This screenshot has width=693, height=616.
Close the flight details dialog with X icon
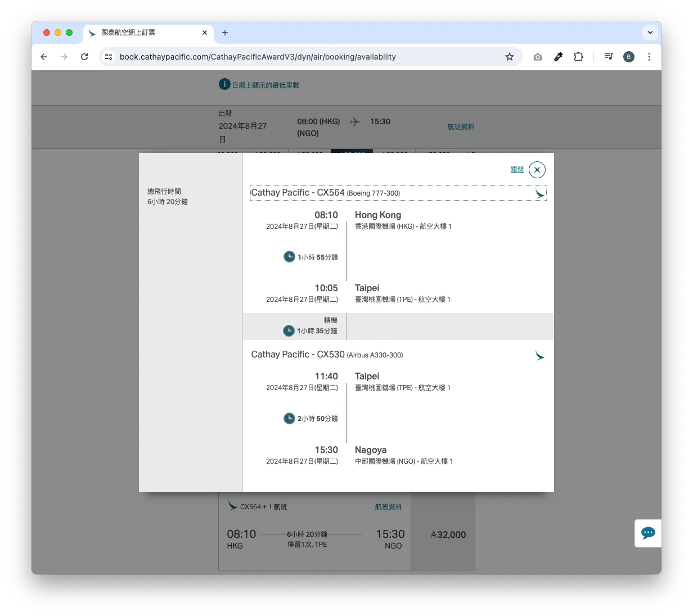tap(537, 170)
